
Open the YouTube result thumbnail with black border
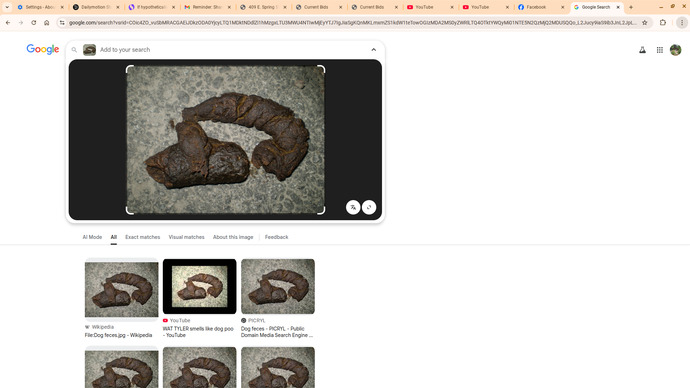coord(199,286)
